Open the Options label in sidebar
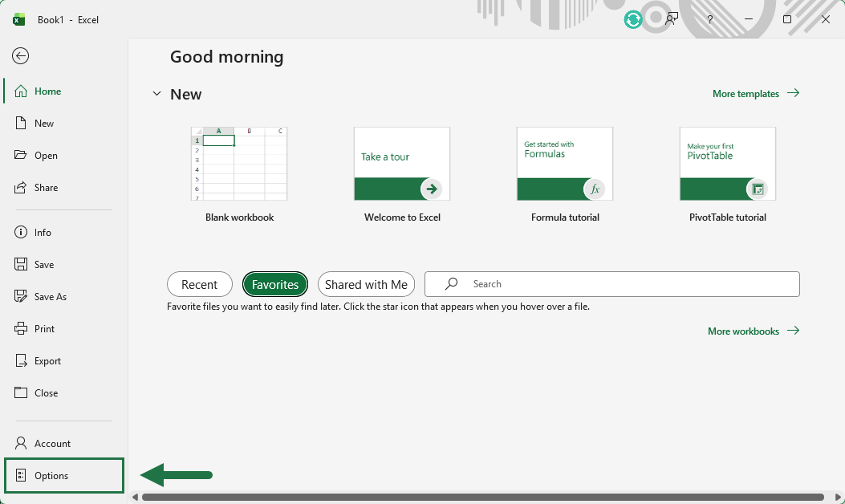The image size is (845, 504). click(x=51, y=476)
